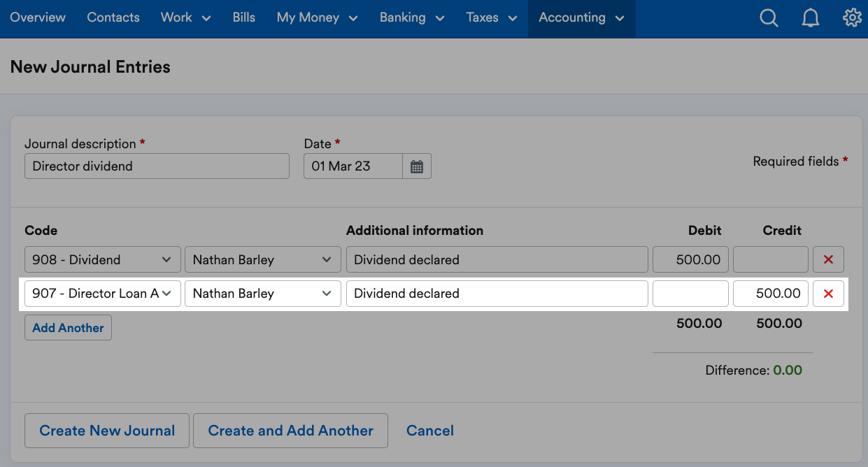Screen dimensions: 868x467
Task: Expand the Accounting menu
Action: click(x=581, y=17)
